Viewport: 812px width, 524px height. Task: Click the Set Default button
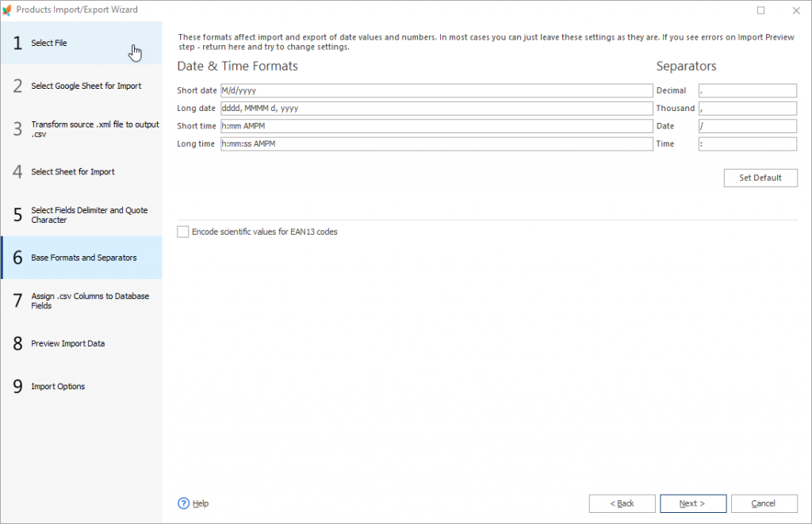coord(760,178)
